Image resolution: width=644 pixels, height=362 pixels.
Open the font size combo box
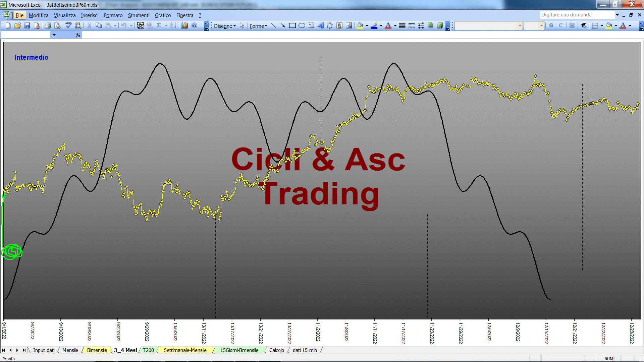pyautogui.click(x=534, y=25)
